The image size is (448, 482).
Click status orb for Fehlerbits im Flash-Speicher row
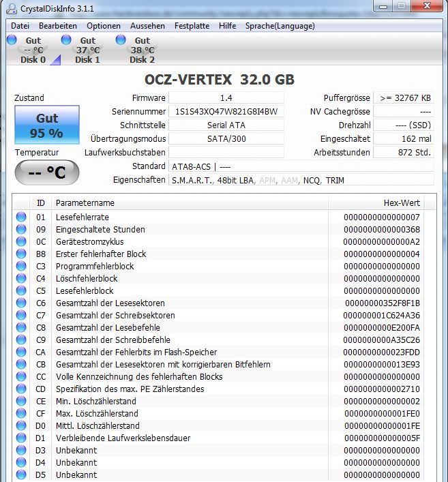[x=21, y=352]
